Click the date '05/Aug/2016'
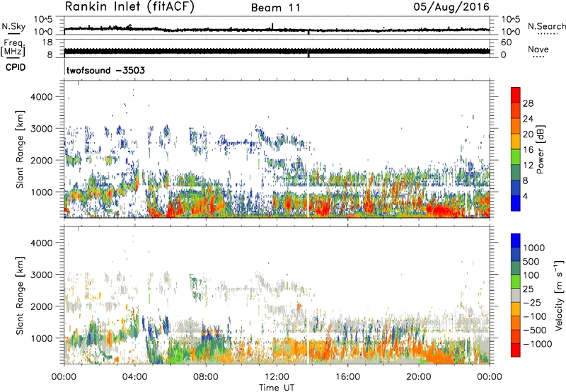Screen dimensions: 566x392 (451, 7)
